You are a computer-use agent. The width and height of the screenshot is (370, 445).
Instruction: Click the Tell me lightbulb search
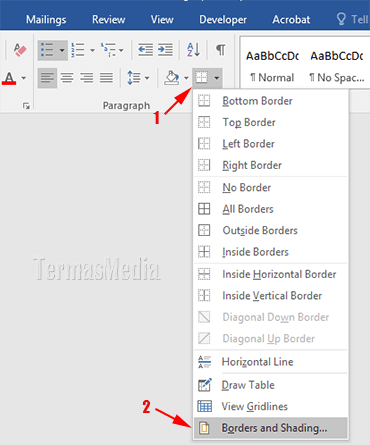coord(352,19)
